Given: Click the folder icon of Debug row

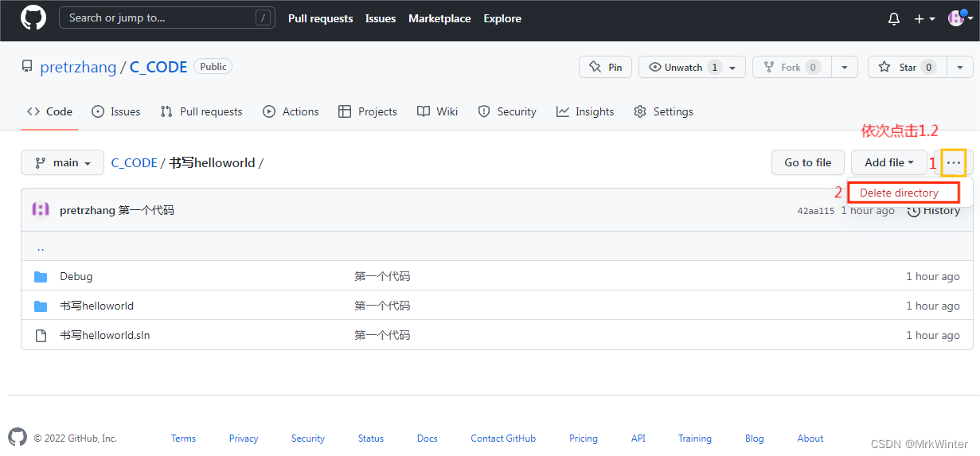Looking at the screenshot, I should 41,276.
